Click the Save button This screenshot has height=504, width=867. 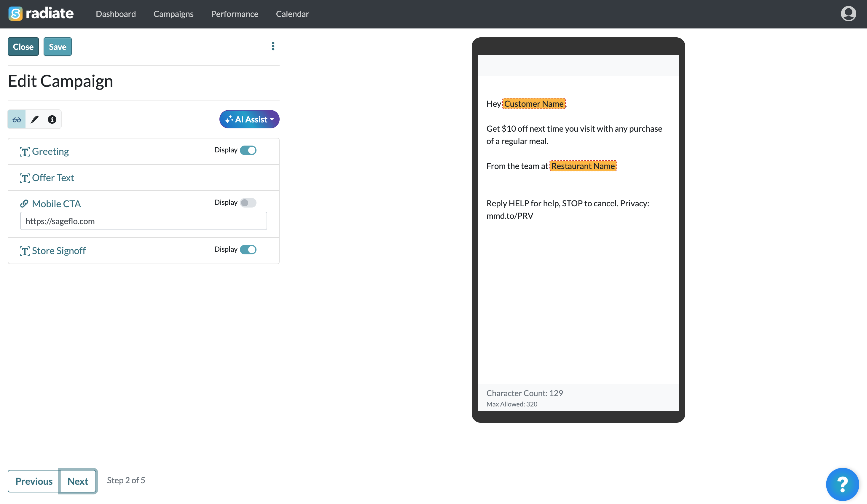point(58,47)
